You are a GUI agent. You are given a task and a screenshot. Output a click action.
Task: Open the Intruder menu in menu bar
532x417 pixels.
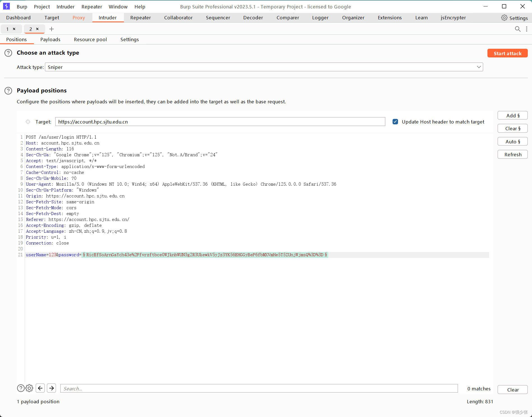[66, 7]
